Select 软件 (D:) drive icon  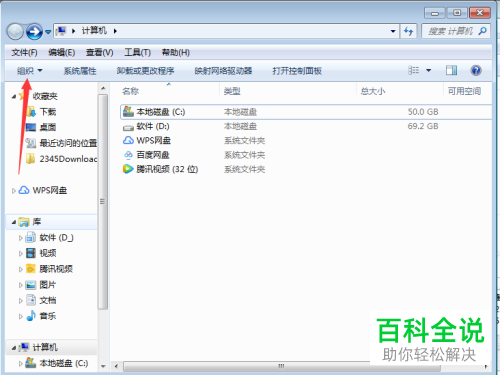128,127
